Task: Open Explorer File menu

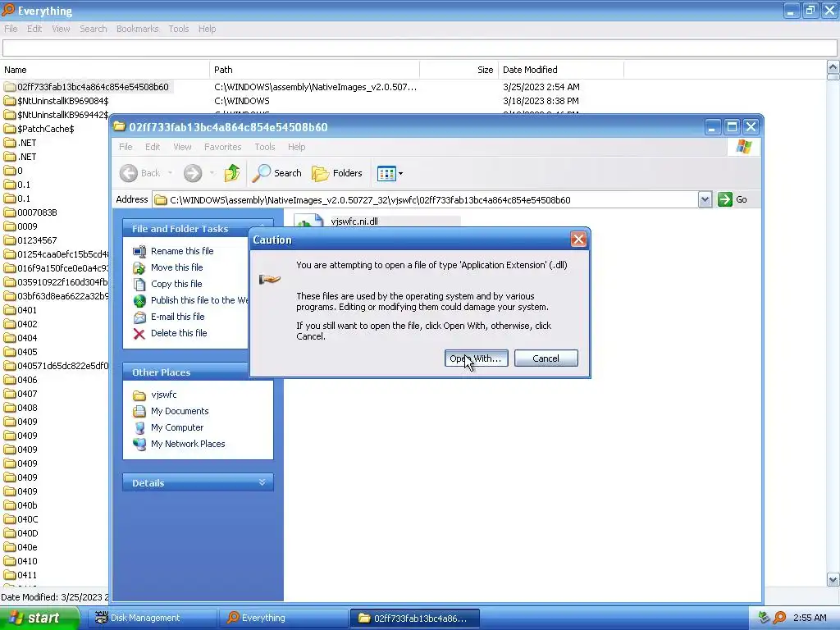Action: pos(126,147)
